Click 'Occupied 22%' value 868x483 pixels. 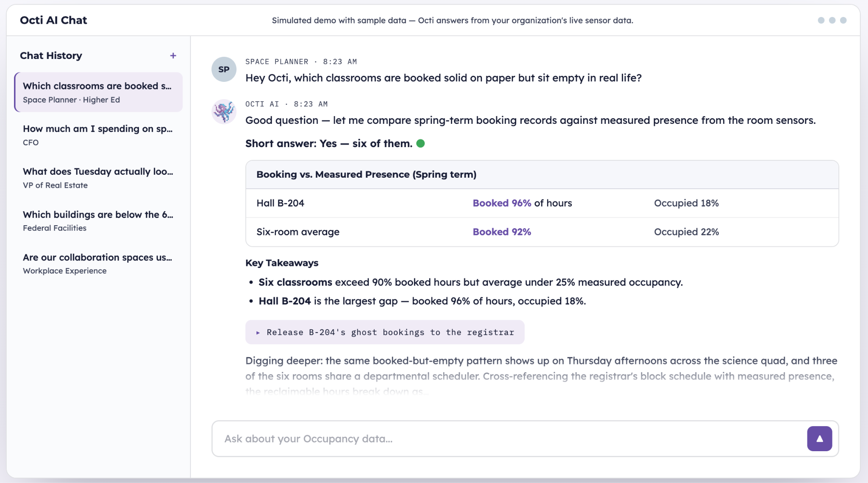click(686, 232)
